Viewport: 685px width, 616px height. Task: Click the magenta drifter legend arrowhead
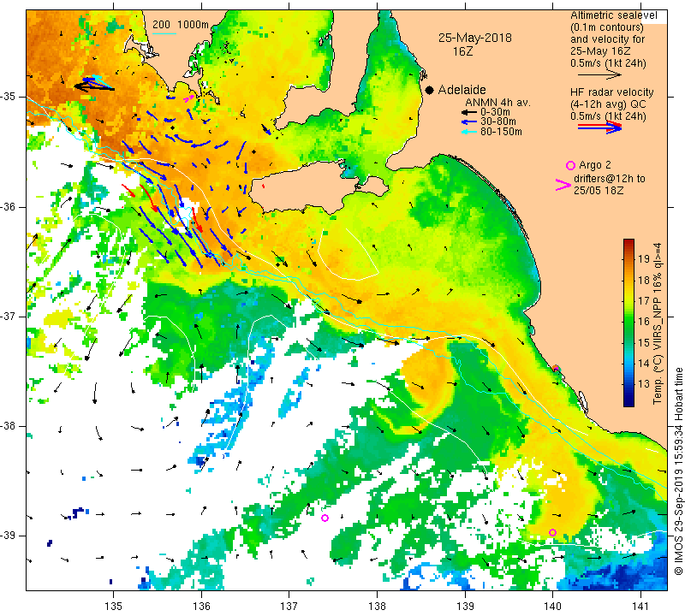coord(563,185)
